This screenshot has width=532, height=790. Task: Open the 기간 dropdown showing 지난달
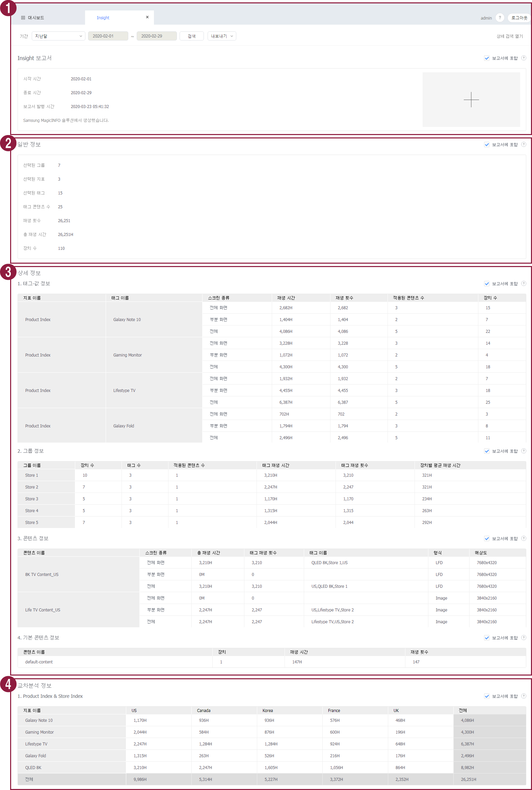coord(58,36)
